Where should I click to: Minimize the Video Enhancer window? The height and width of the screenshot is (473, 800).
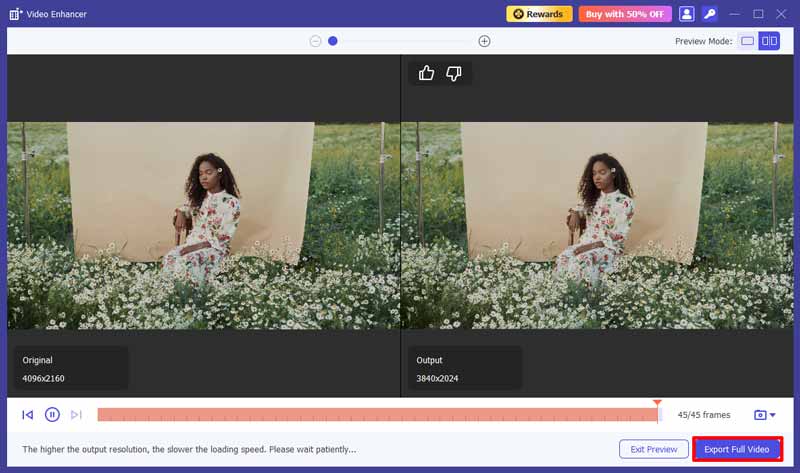click(735, 14)
